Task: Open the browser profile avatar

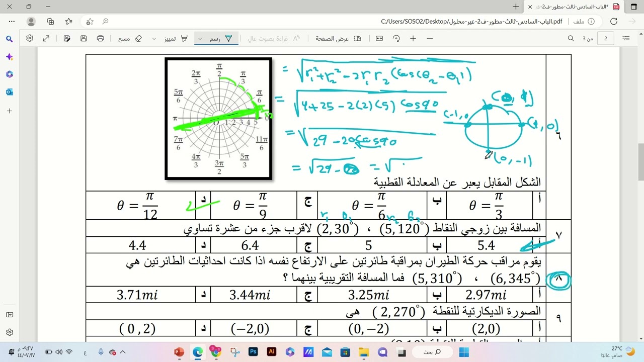Action: [31, 21]
